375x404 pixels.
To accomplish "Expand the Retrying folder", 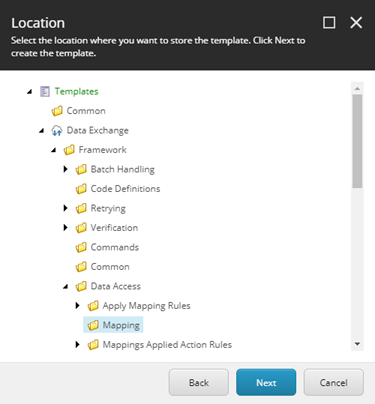I will coord(66,208).
